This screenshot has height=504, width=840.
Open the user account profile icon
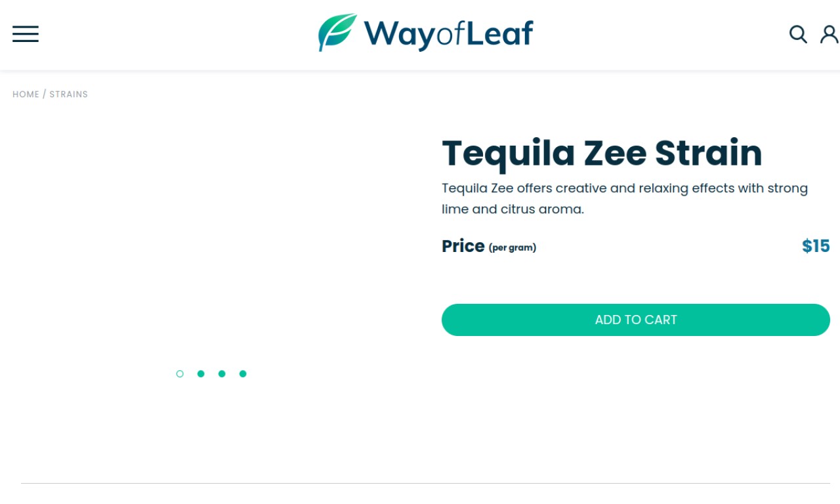pos(829,34)
